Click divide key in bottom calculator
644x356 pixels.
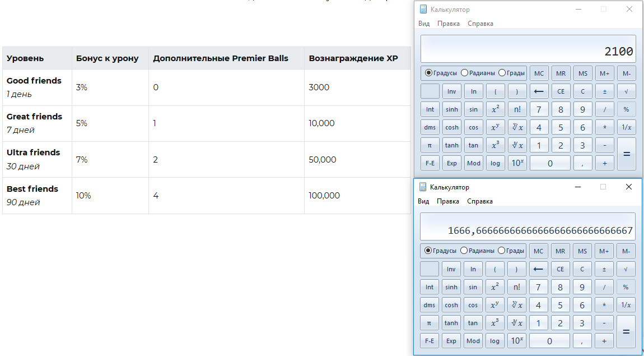[604, 287]
